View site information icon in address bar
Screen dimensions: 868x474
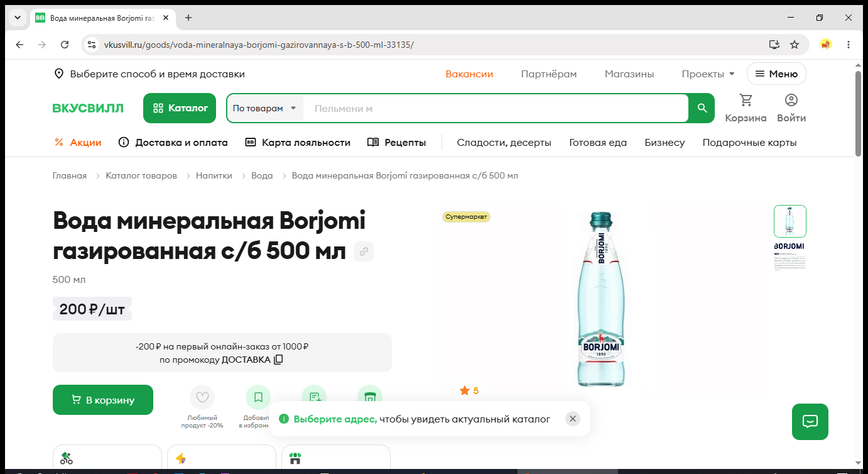coord(92,45)
